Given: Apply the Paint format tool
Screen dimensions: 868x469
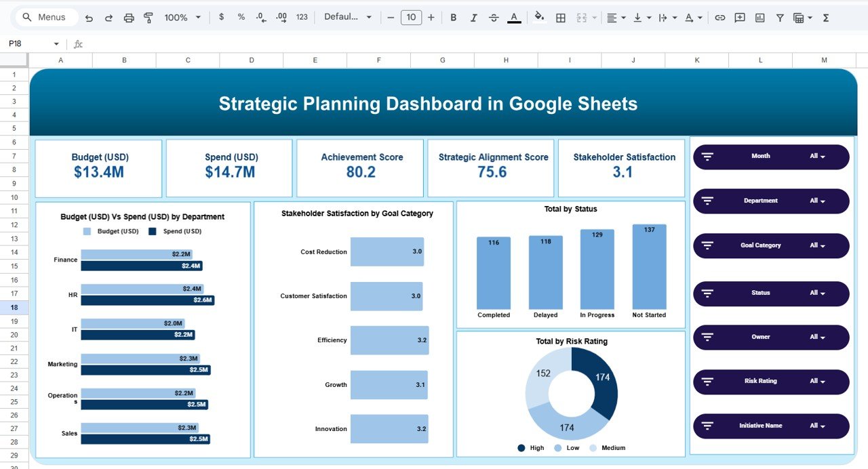Looking at the screenshot, I should click(148, 18).
